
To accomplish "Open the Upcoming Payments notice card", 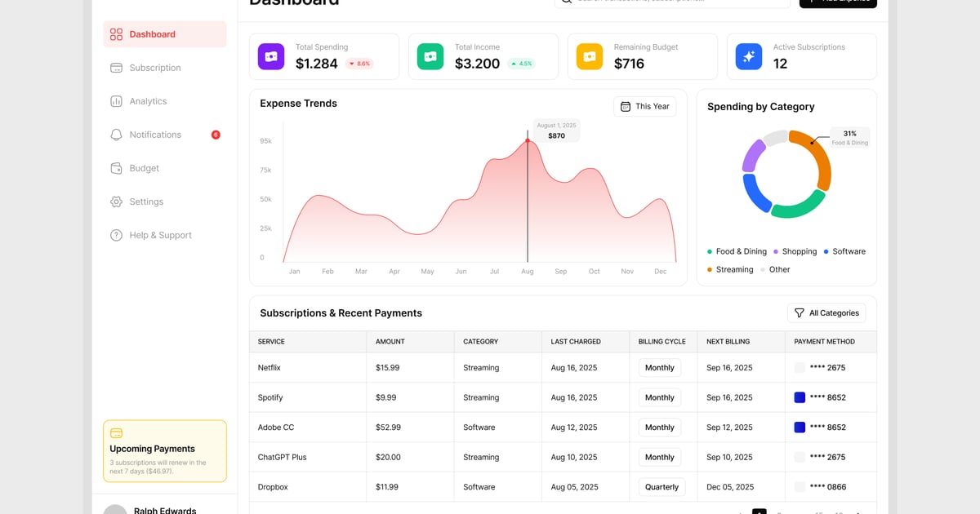I will coord(164,451).
